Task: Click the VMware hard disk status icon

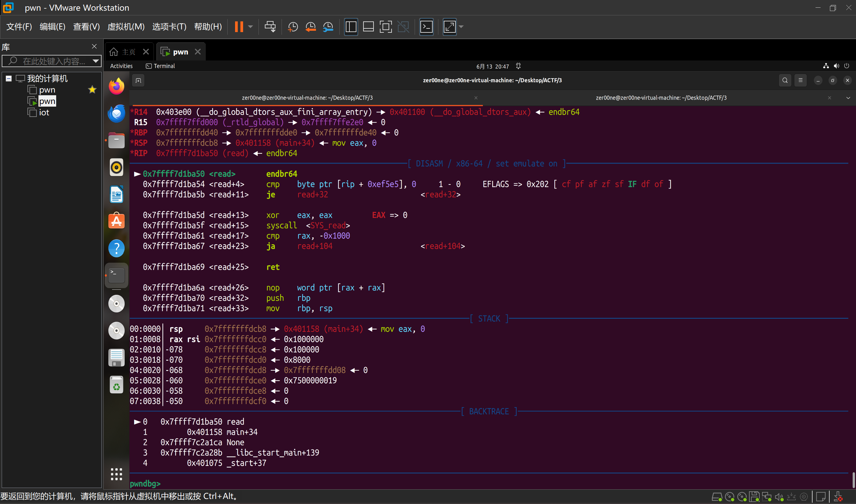Action: click(717, 497)
